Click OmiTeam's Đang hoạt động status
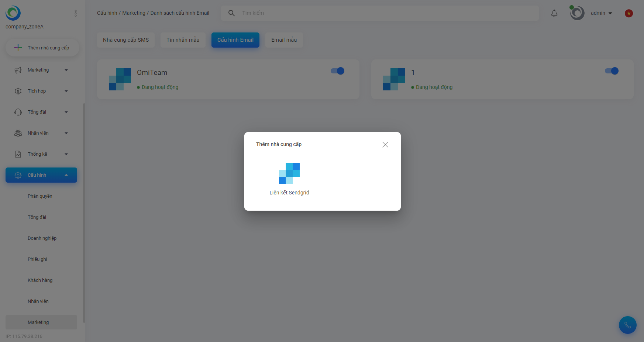 point(158,87)
